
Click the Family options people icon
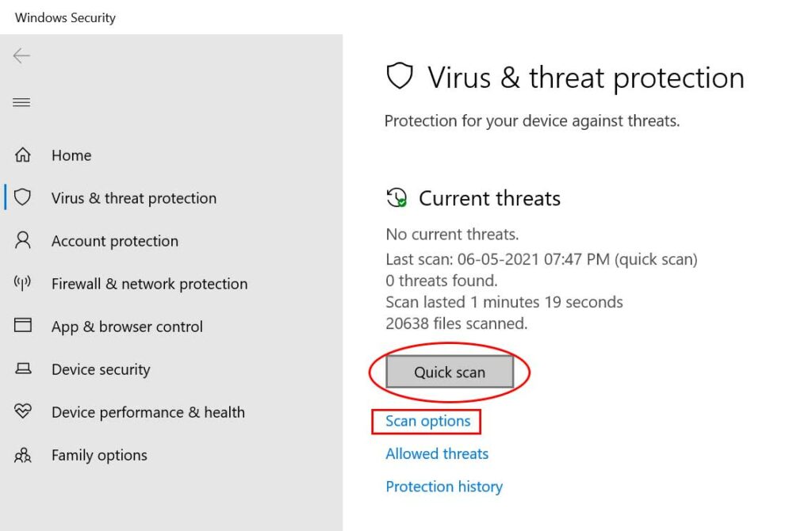23,455
